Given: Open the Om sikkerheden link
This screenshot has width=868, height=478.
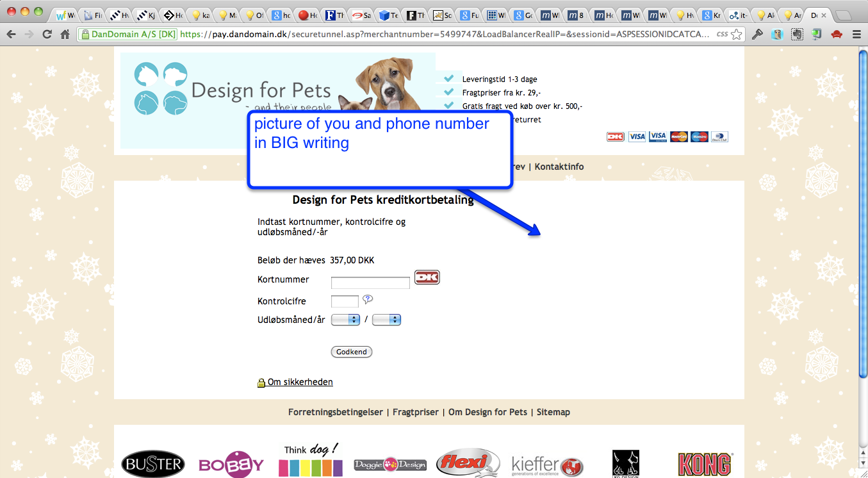Looking at the screenshot, I should click(x=300, y=382).
